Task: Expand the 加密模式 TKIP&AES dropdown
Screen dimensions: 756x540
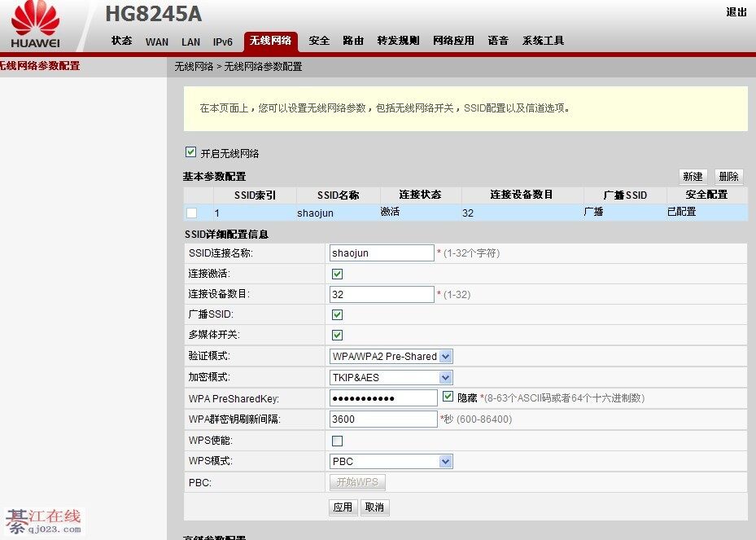Action: coord(391,377)
